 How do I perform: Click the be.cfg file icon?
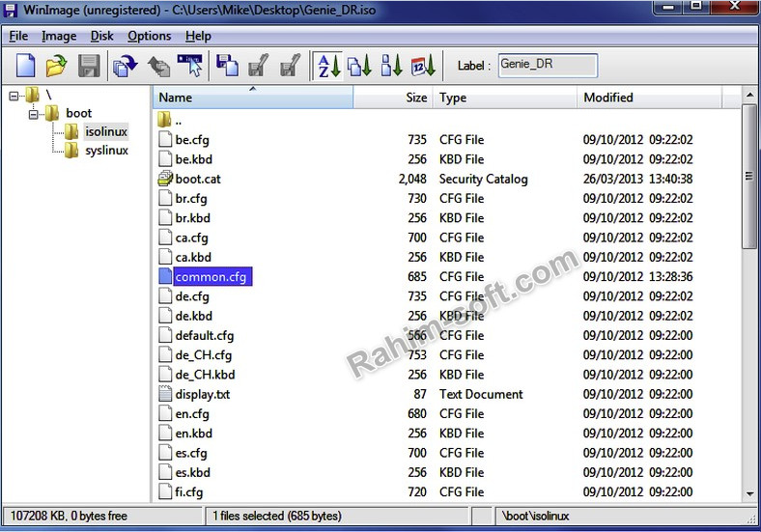pos(165,139)
